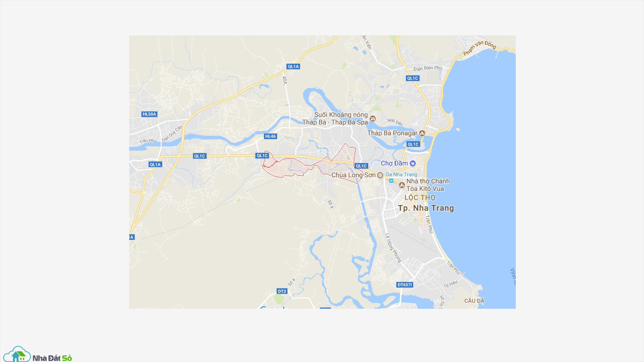Click the HL46 road badge
Screen dimensions: 644x362
click(x=271, y=136)
